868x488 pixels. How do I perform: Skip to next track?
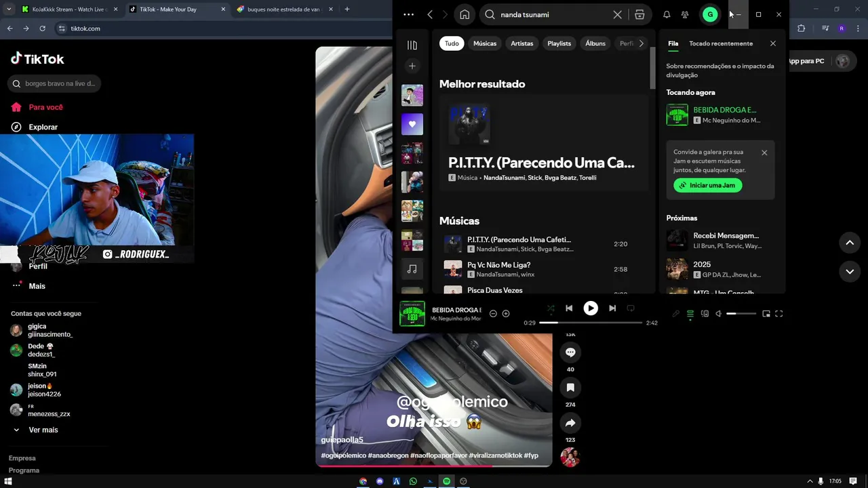pos(612,308)
